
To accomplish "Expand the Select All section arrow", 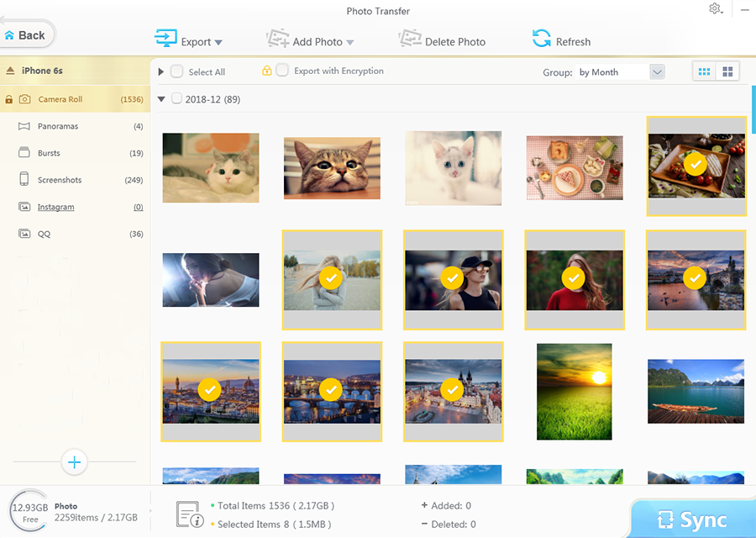I will [160, 71].
